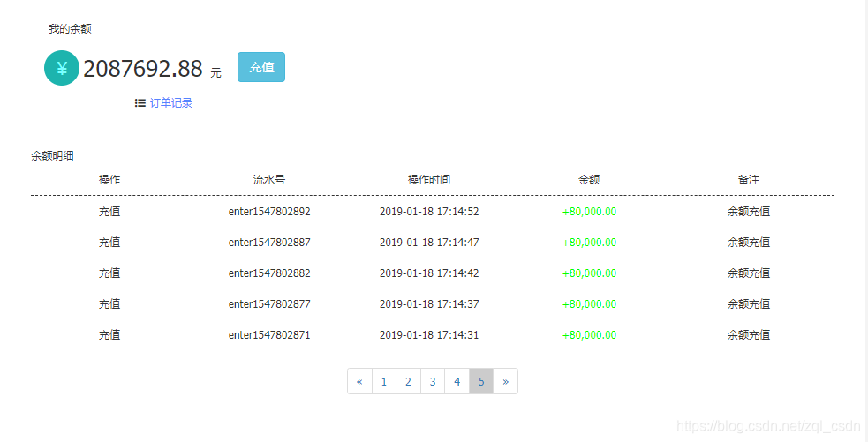Select serial number enter1547802871
The height and width of the screenshot is (442, 868).
269,335
